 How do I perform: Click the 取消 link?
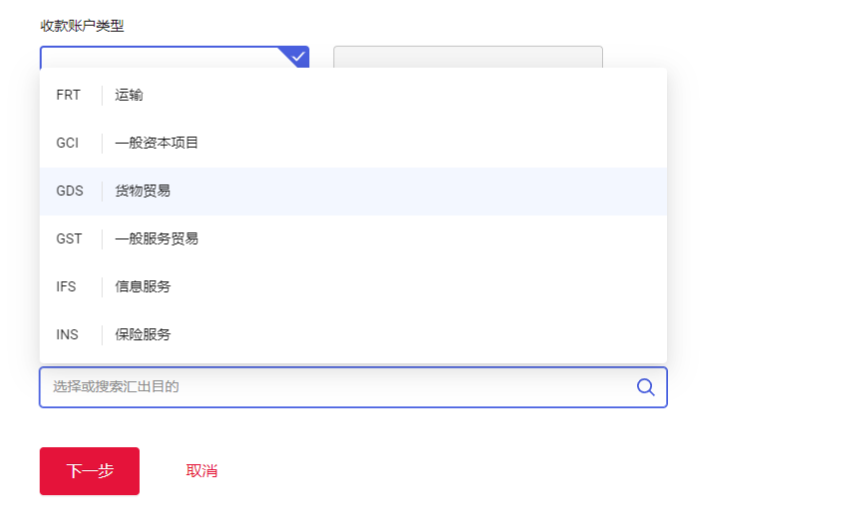(202, 471)
